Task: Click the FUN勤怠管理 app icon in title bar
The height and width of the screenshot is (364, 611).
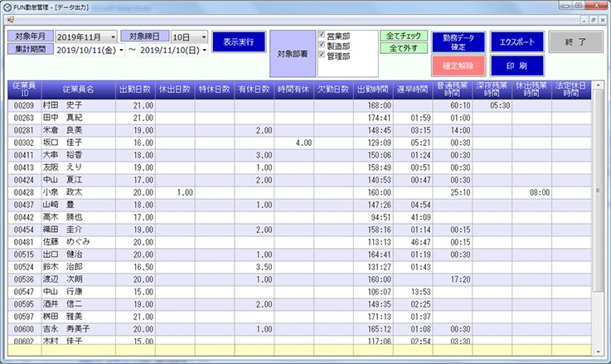Action: pyautogui.click(x=7, y=6)
